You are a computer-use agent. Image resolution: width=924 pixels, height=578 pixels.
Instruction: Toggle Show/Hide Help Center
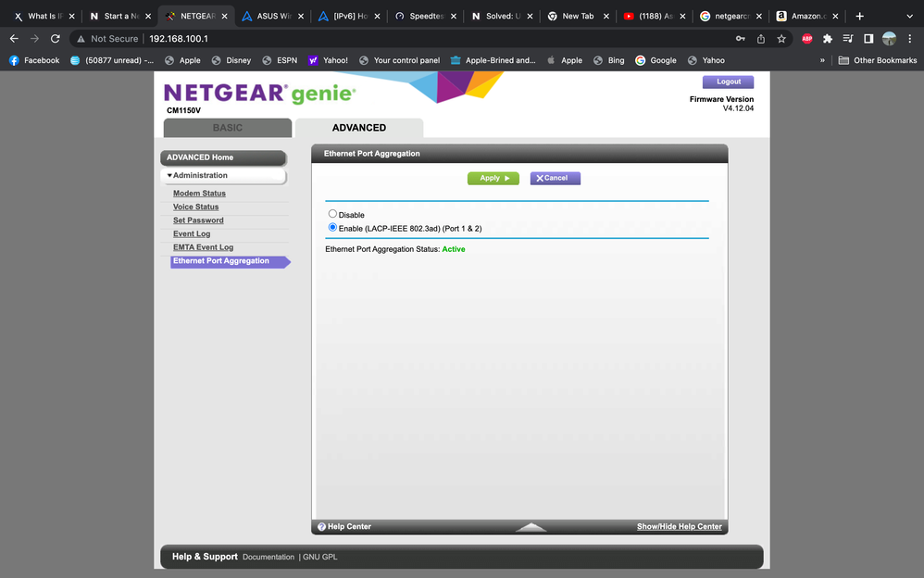[679, 525]
